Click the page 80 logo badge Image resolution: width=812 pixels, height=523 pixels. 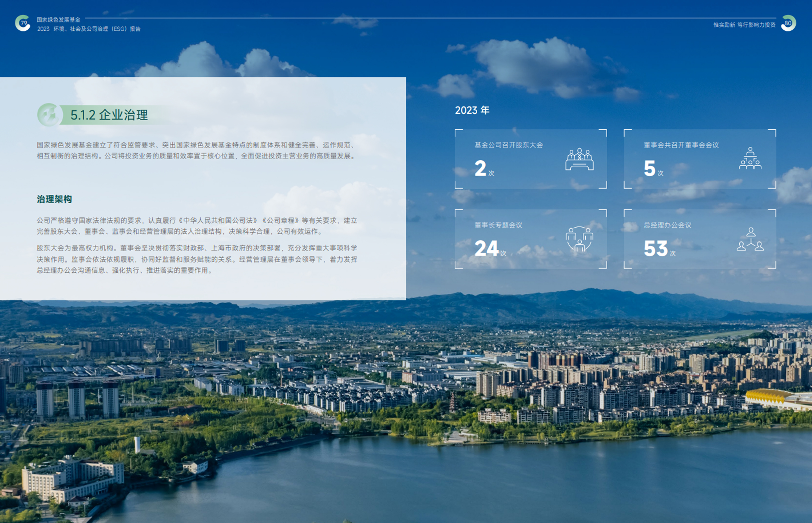click(788, 23)
